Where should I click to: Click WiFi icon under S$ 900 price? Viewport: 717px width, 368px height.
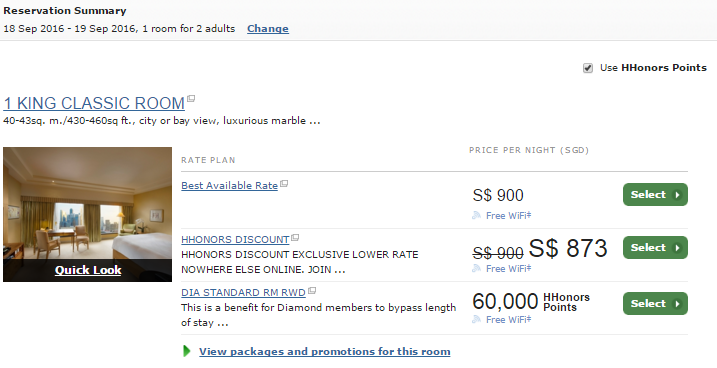pyautogui.click(x=476, y=215)
